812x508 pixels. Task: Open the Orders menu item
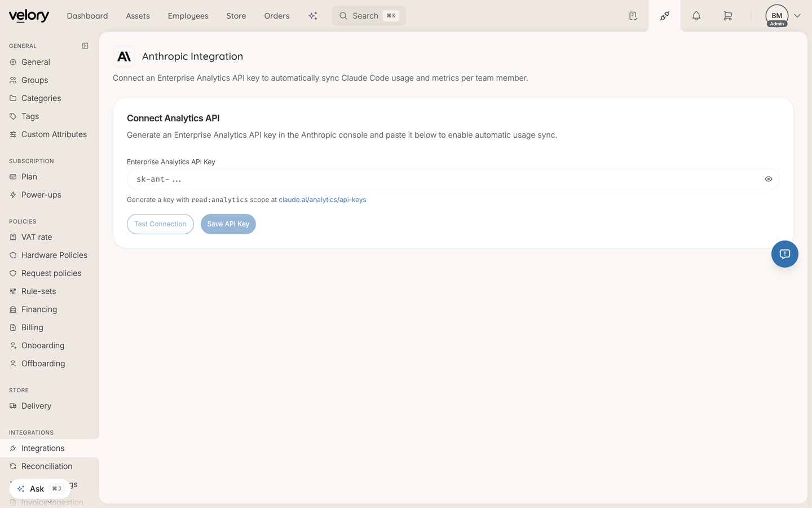[277, 16]
